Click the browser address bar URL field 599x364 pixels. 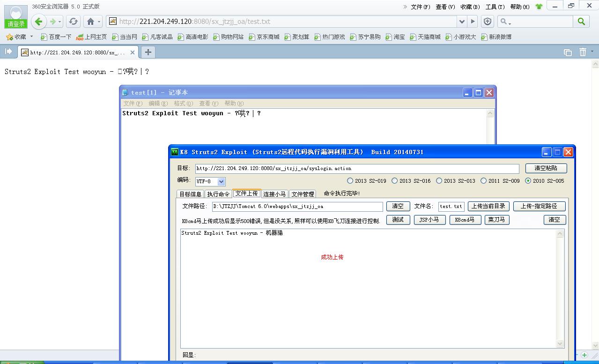pos(281,22)
